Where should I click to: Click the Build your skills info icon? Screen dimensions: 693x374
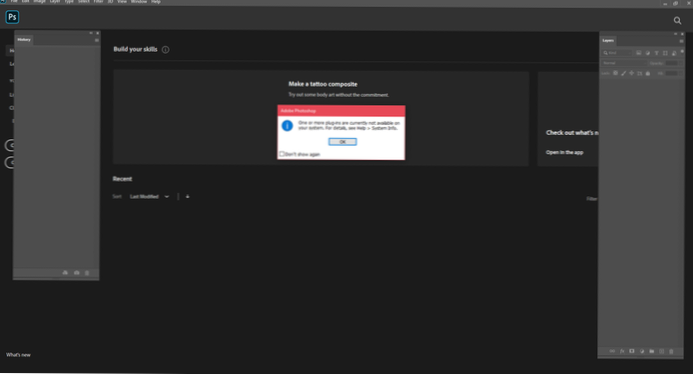click(165, 50)
